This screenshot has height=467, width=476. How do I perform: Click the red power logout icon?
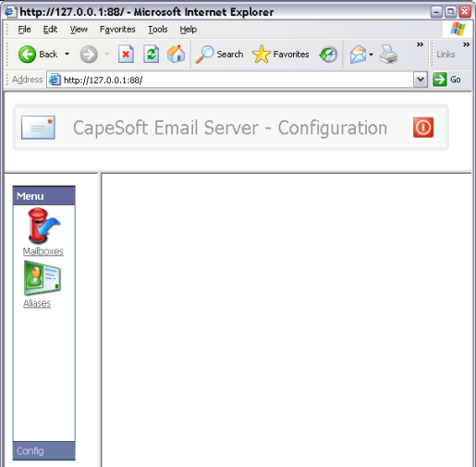(423, 128)
